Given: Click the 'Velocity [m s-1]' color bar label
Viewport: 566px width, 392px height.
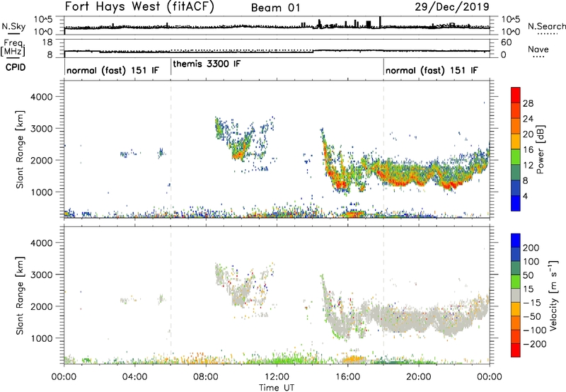Looking at the screenshot, I should (x=553, y=295).
